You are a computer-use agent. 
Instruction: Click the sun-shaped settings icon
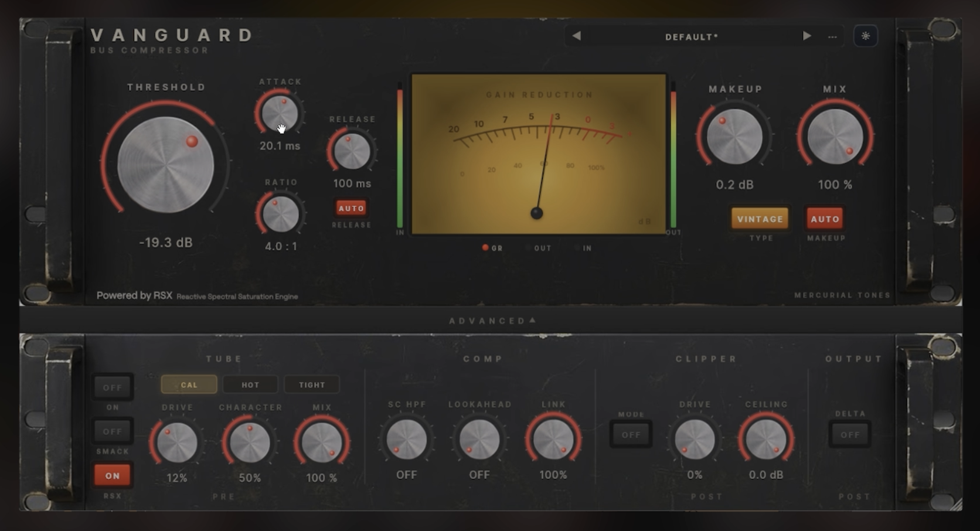pos(866,36)
